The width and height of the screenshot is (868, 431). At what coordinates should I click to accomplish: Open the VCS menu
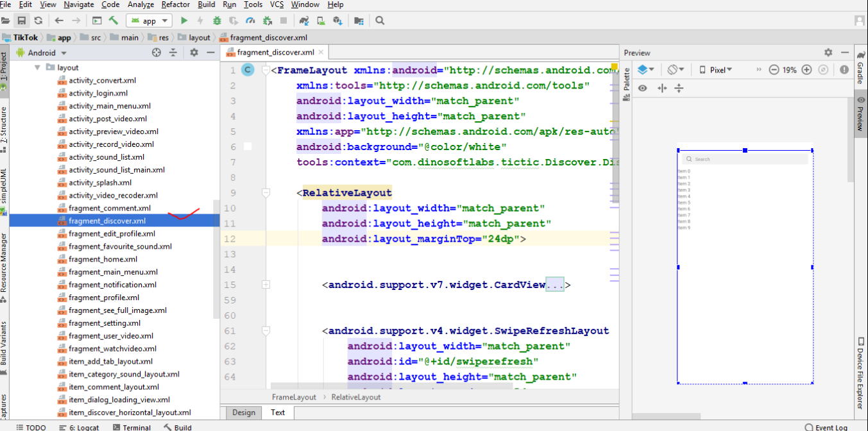pos(277,4)
